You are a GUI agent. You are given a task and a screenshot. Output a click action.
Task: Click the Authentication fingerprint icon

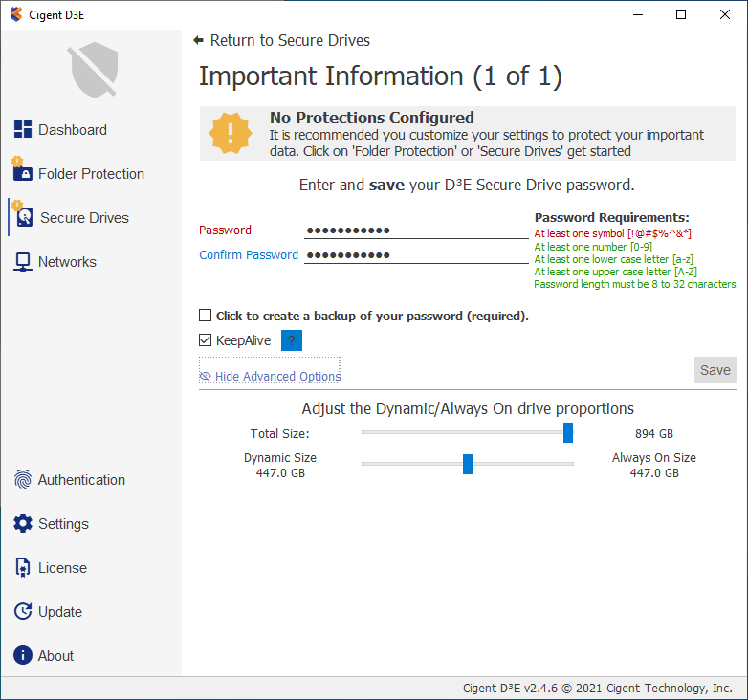(23, 479)
